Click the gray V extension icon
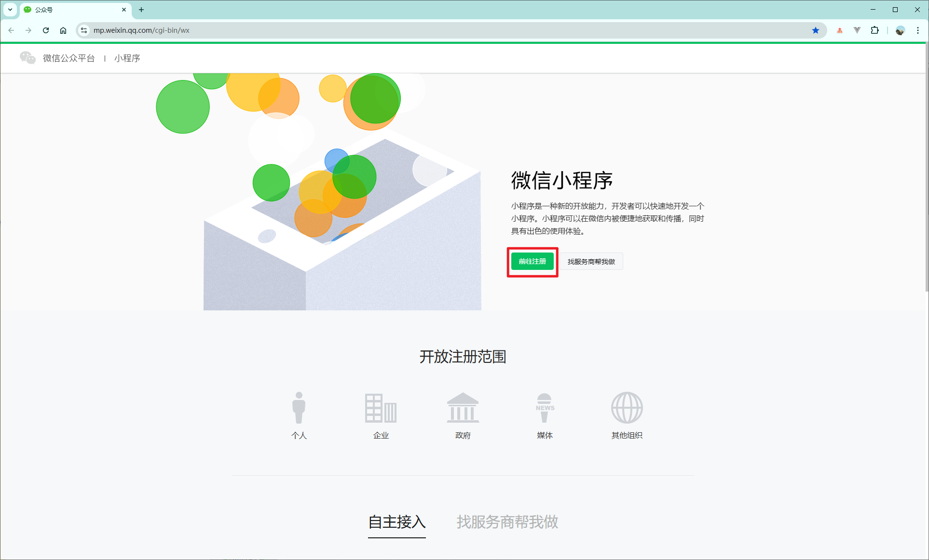Image resolution: width=929 pixels, height=560 pixels. point(857,30)
